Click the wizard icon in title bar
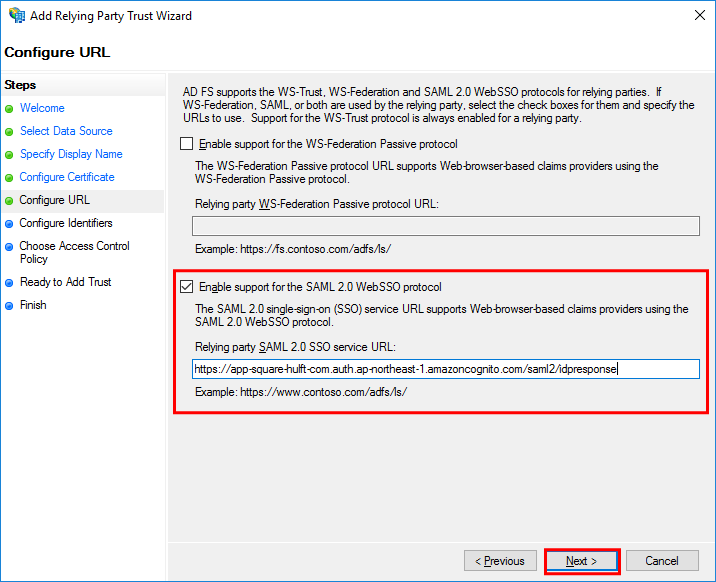Screen dimensions: 716x582 [x=17, y=16]
